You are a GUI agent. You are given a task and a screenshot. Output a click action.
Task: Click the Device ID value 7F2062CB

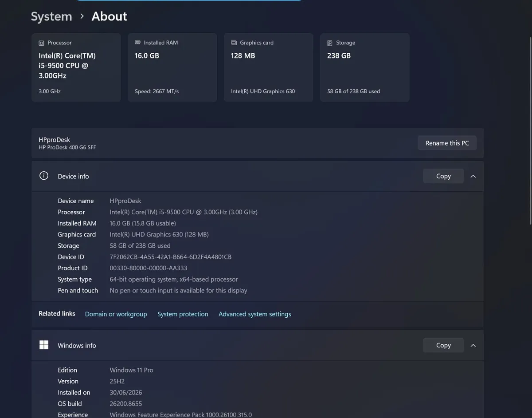(171, 257)
